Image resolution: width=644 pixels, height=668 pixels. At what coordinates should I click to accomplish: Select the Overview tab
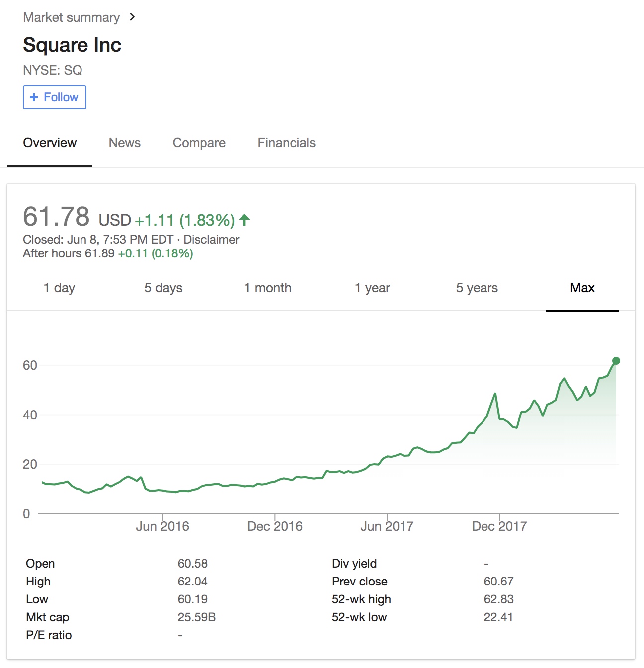[x=50, y=143]
